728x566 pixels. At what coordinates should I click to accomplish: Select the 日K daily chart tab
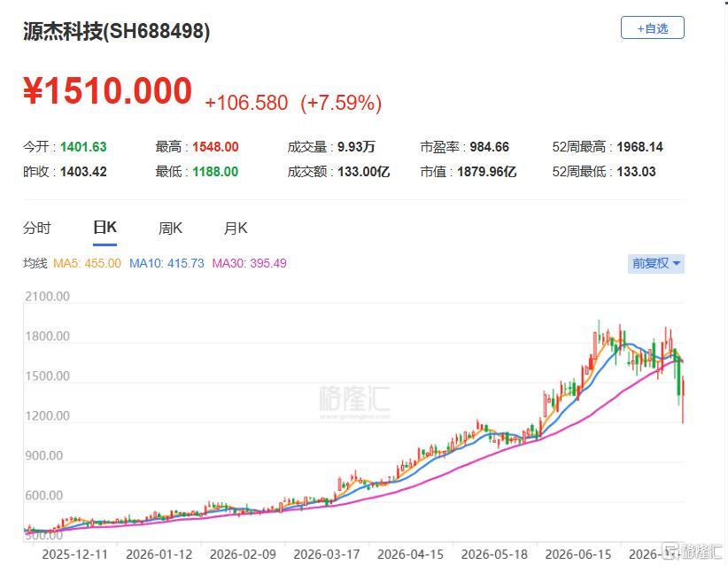(105, 228)
